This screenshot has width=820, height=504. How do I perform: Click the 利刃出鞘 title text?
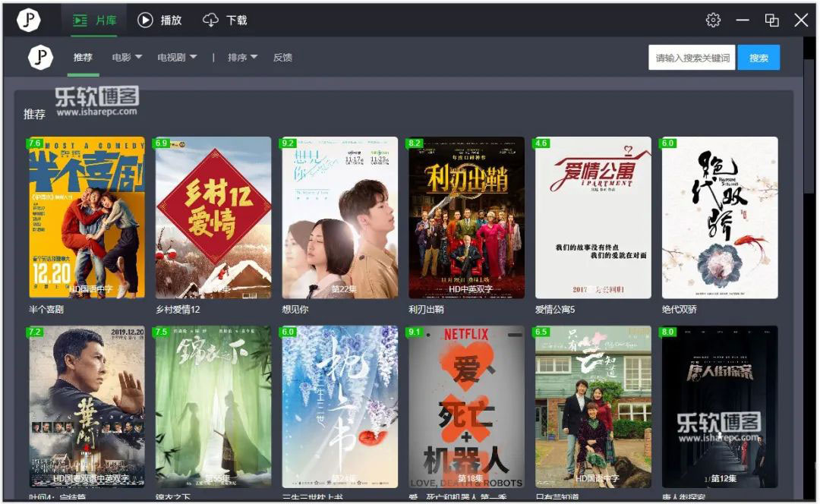coord(426,310)
